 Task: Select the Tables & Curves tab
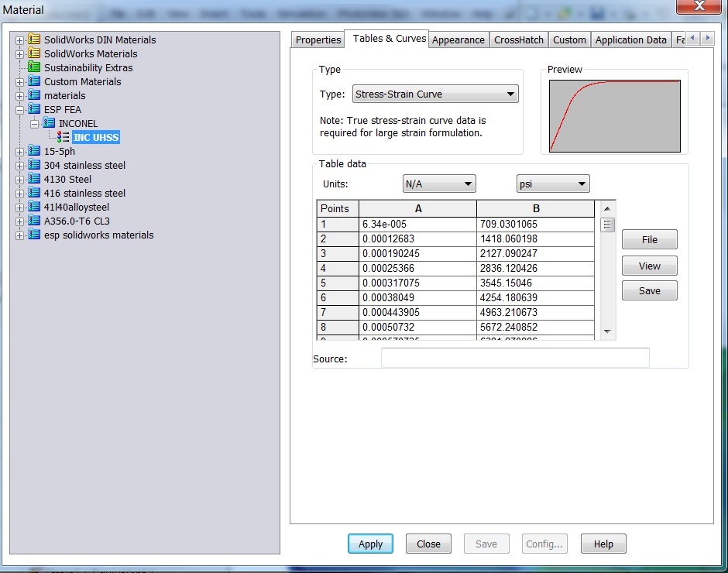click(x=389, y=39)
